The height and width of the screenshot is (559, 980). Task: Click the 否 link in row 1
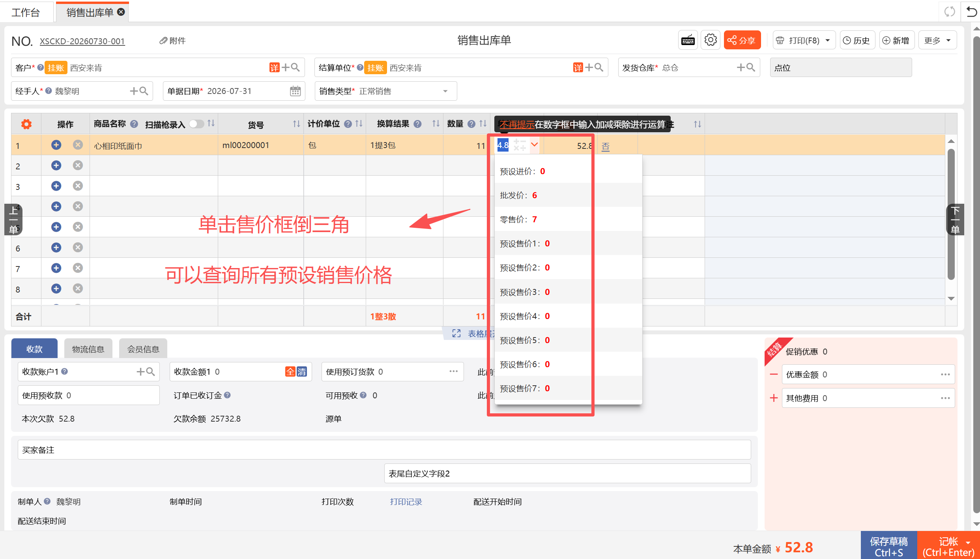click(x=606, y=146)
